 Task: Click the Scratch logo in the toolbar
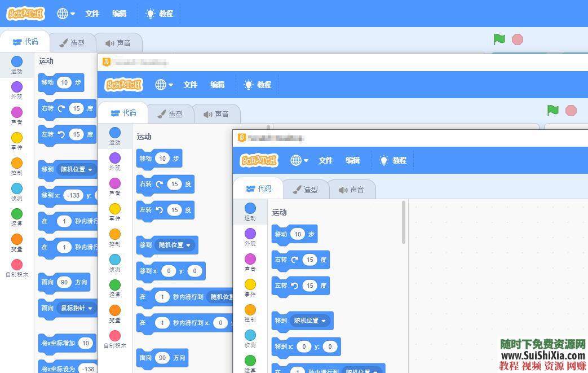coord(25,14)
